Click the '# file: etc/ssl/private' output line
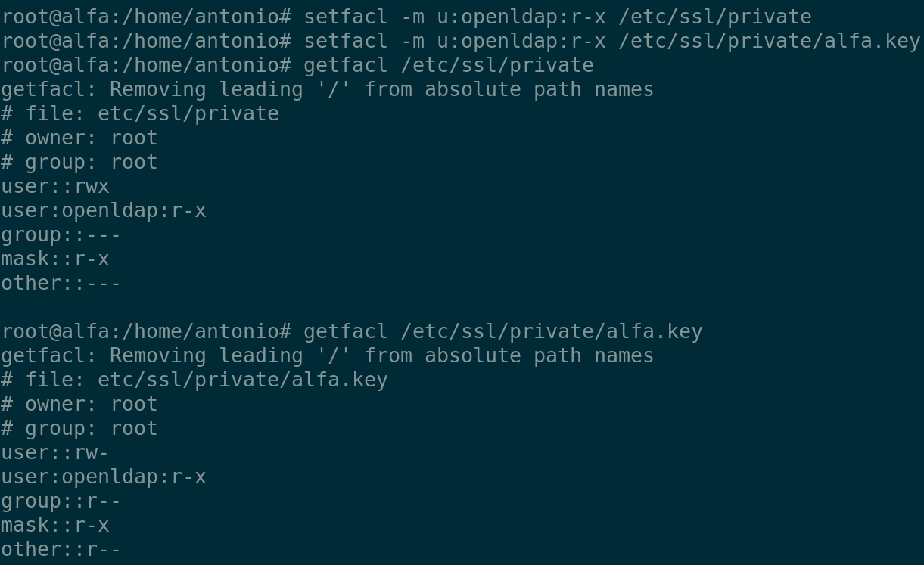 point(140,113)
